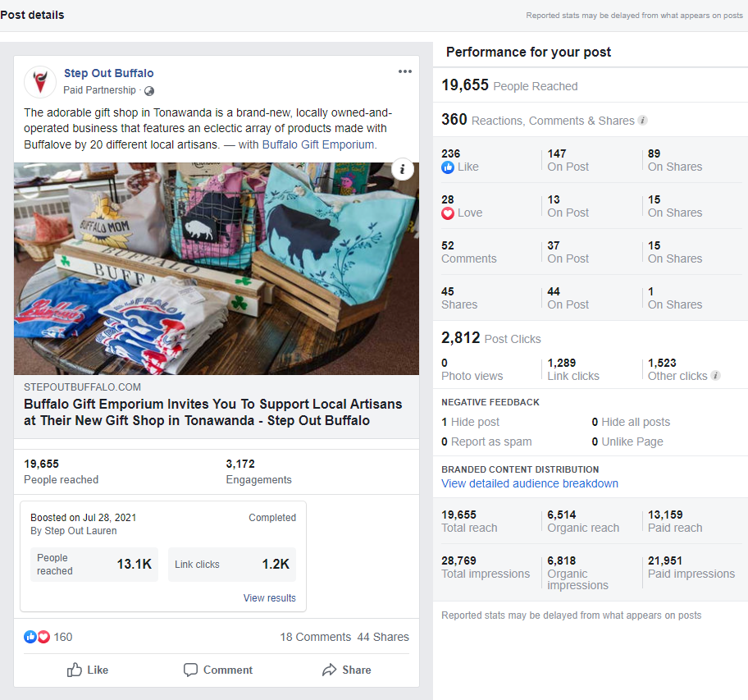Click the NEGATIVE FEEDBACK section heading
Screen dimensions: 748x700
coord(490,402)
